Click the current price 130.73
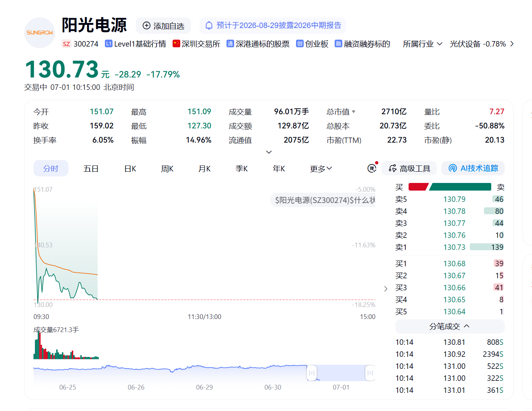Image resolution: width=532 pixels, height=411 pixels. click(x=62, y=69)
